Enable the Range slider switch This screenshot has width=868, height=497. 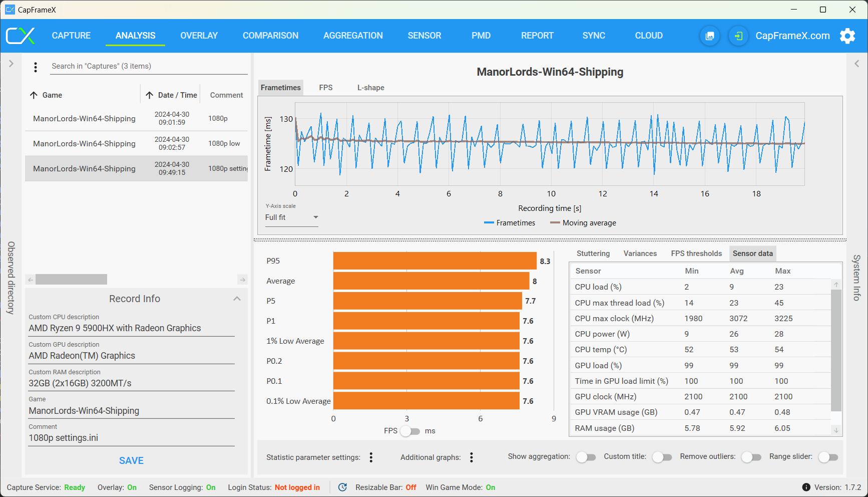pyautogui.click(x=828, y=457)
